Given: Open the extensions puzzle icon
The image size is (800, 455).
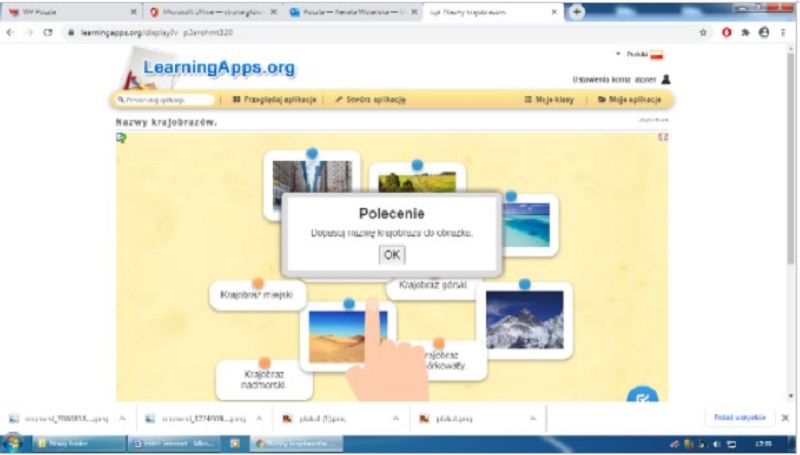Looking at the screenshot, I should pos(745,32).
